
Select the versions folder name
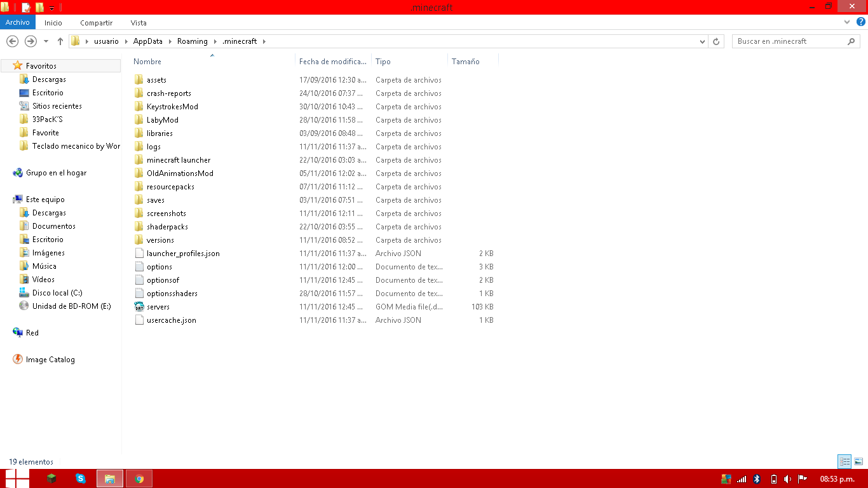pyautogui.click(x=160, y=240)
